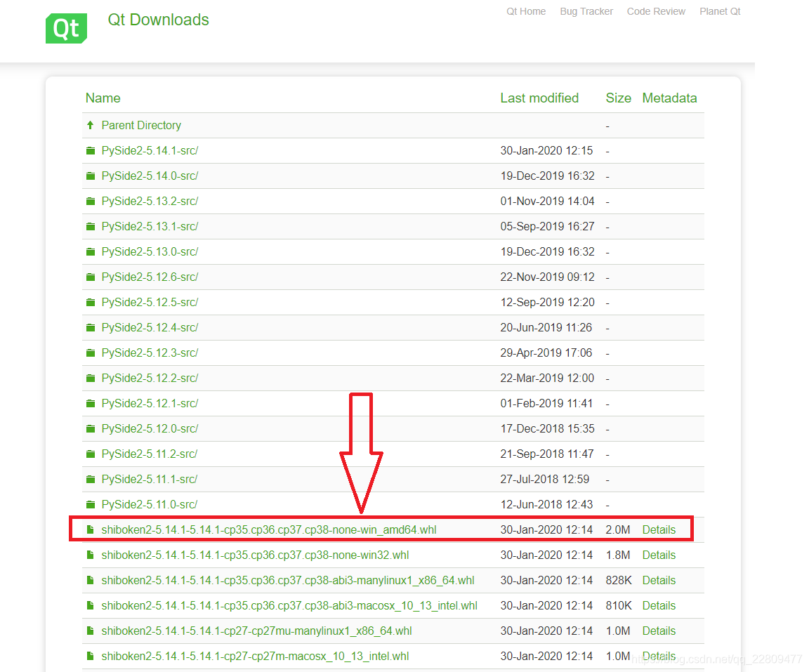Open the PySide2-5.11.1-src/ directory link
The width and height of the screenshot is (809, 672).
[x=150, y=479]
